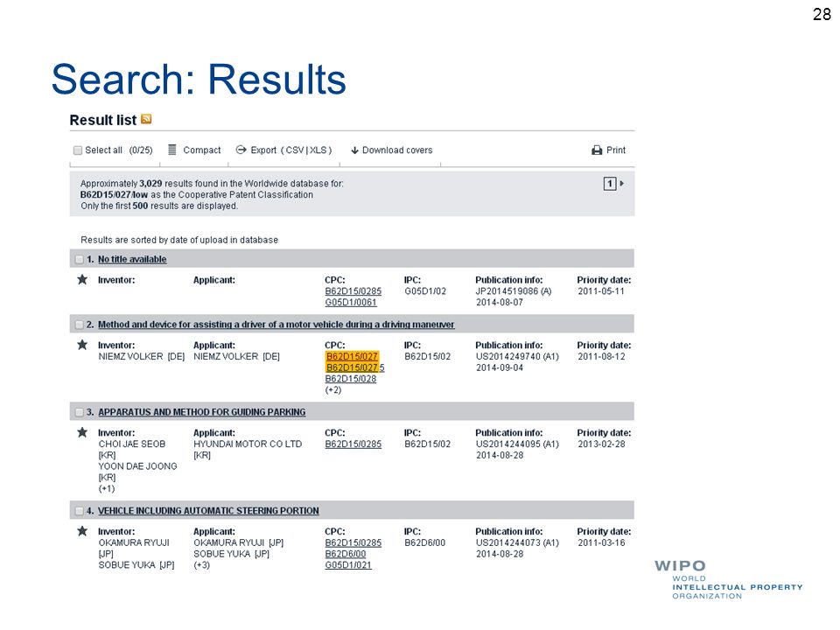
Task: Open CPC B62D15/0285 in result 1
Action: click(x=353, y=290)
